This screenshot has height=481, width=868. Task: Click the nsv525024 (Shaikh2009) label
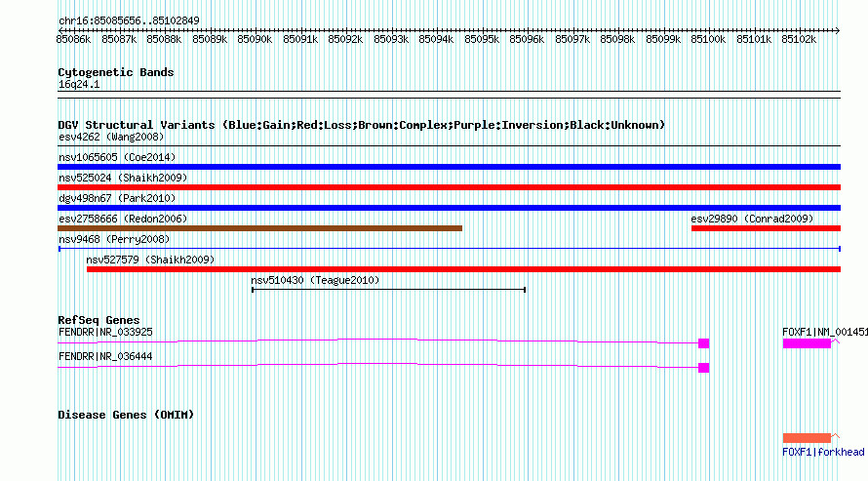[123, 178]
